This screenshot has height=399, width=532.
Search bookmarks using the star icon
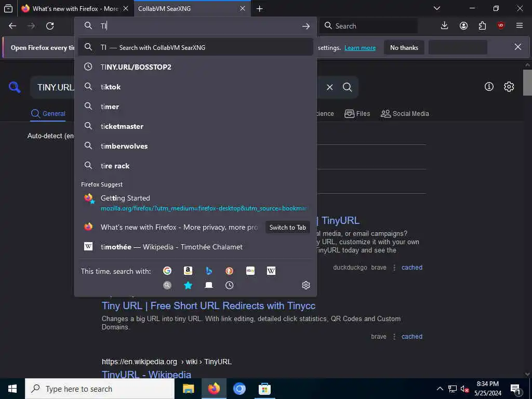click(188, 285)
